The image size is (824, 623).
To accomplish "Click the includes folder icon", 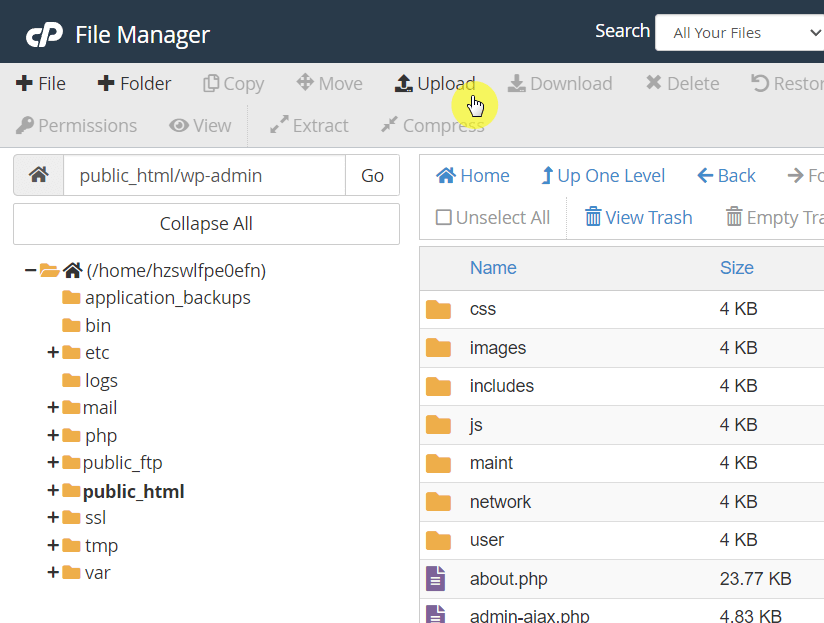I will coord(438,386).
